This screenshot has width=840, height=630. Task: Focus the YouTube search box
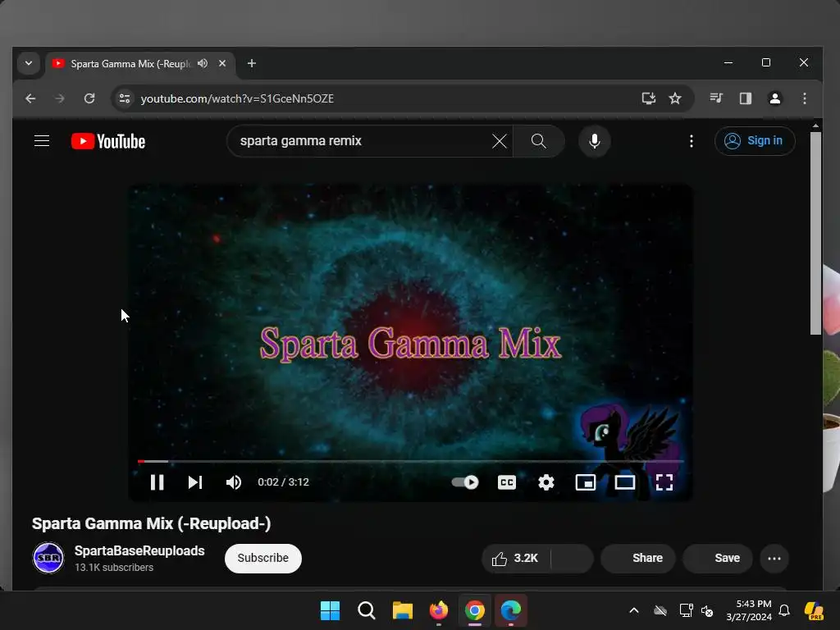(363, 141)
